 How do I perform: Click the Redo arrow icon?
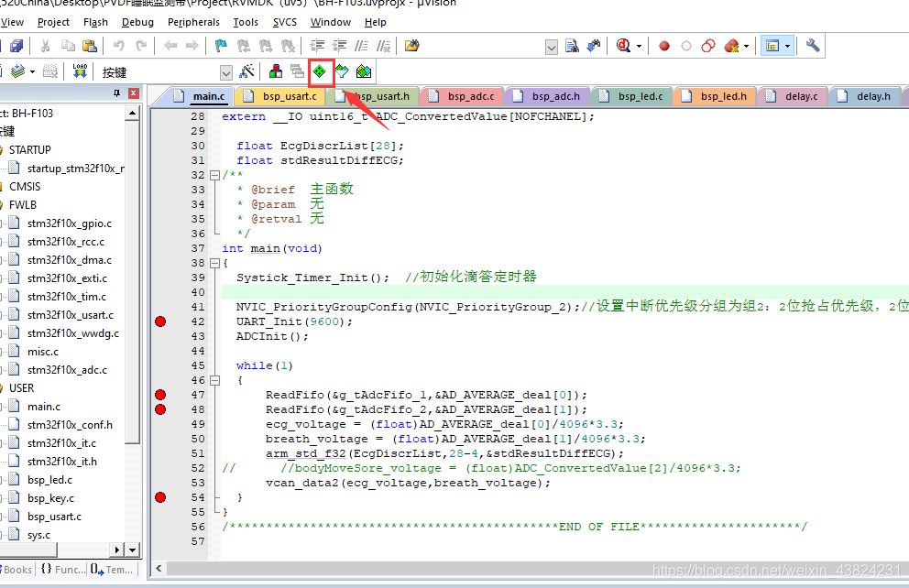[141, 46]
